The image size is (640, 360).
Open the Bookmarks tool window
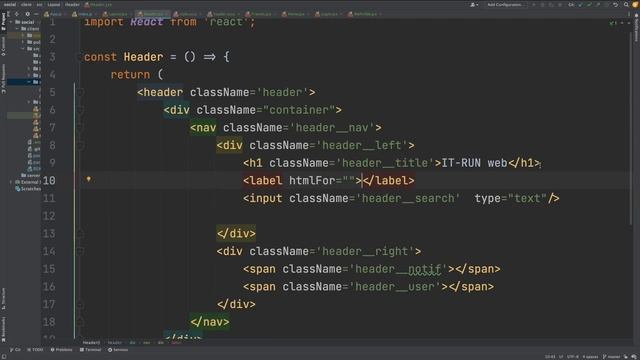pyautogui.click(x=3, y=329)
